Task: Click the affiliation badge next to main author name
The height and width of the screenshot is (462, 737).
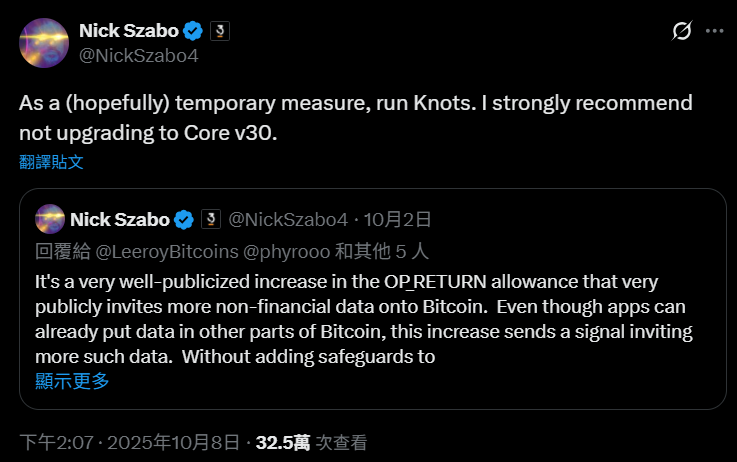Action: point(220,32)
